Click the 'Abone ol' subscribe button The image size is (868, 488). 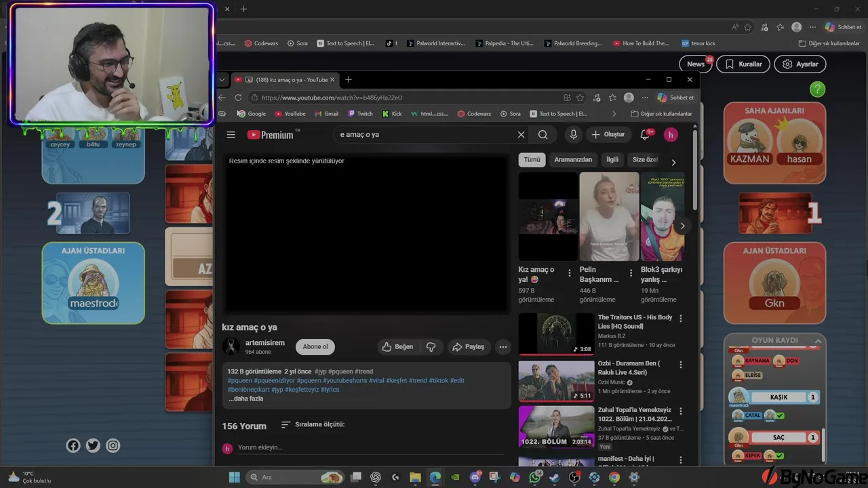[315, 347]
